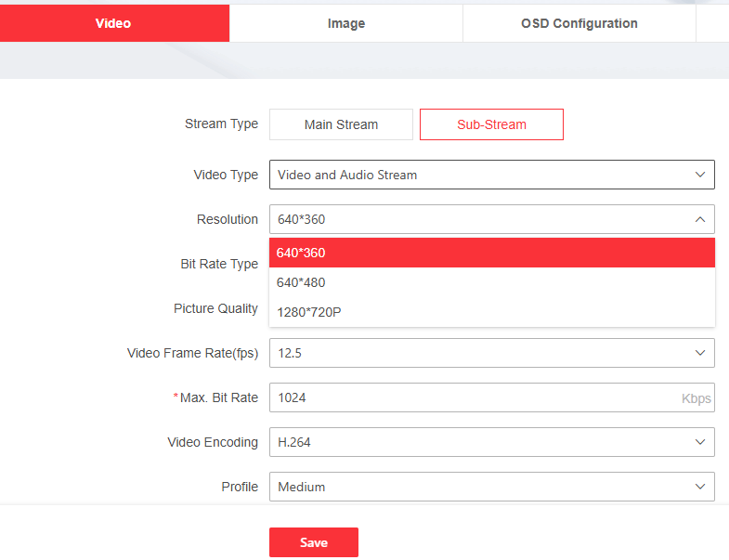
Task: Click the Video Frame Rate chevron arrow
Action: (x=699, y=353)
